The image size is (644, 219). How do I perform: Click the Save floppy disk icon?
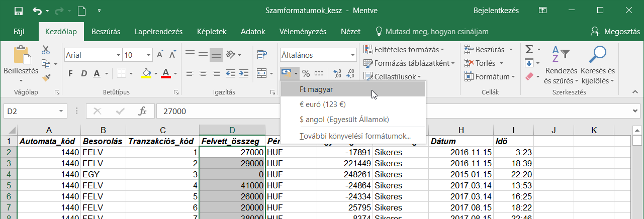click(19, 10)
